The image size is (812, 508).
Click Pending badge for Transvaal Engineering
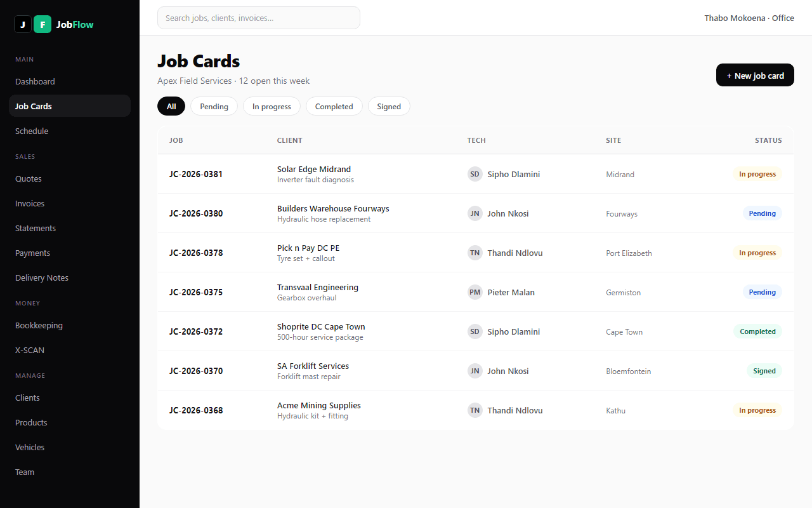pos(763,292)
